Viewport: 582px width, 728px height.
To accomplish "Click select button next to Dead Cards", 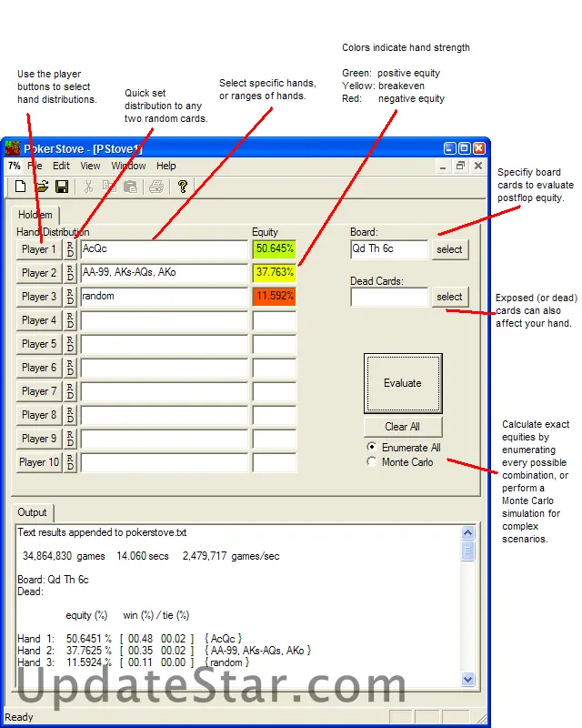I will pyautogui.click(x=450, y=297).
